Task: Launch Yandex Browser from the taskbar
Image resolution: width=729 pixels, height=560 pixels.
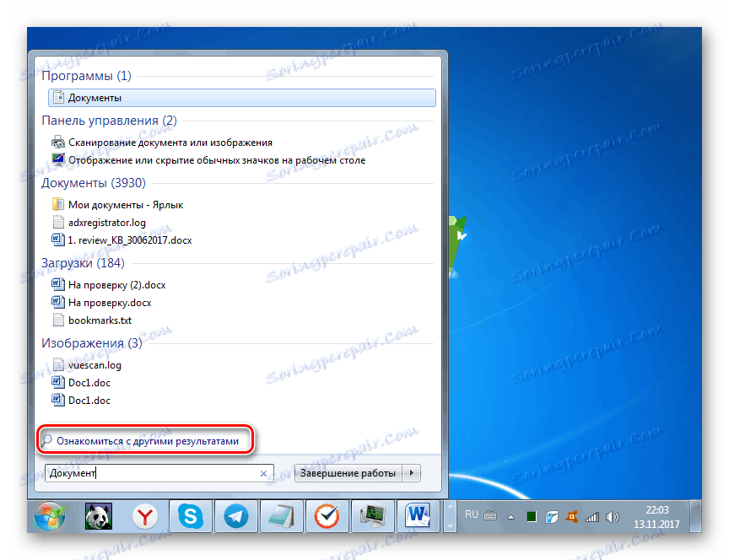Action: [145, 516]
